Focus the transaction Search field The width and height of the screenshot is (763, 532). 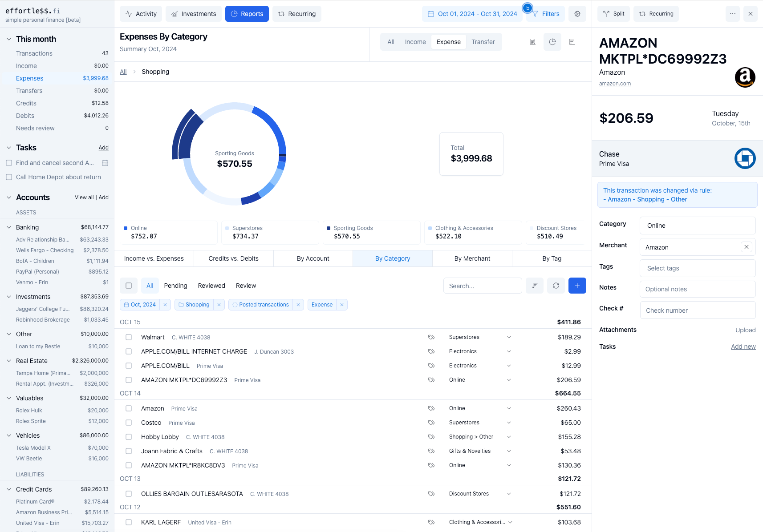[483, 286]
